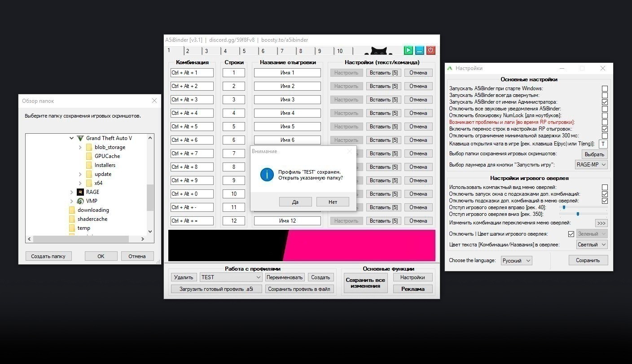Uncheck run as Administrator option

tap(605, 102)
